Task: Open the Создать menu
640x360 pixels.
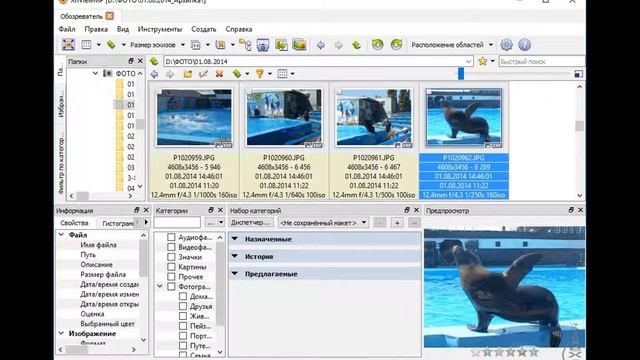Action: (204, 29)
